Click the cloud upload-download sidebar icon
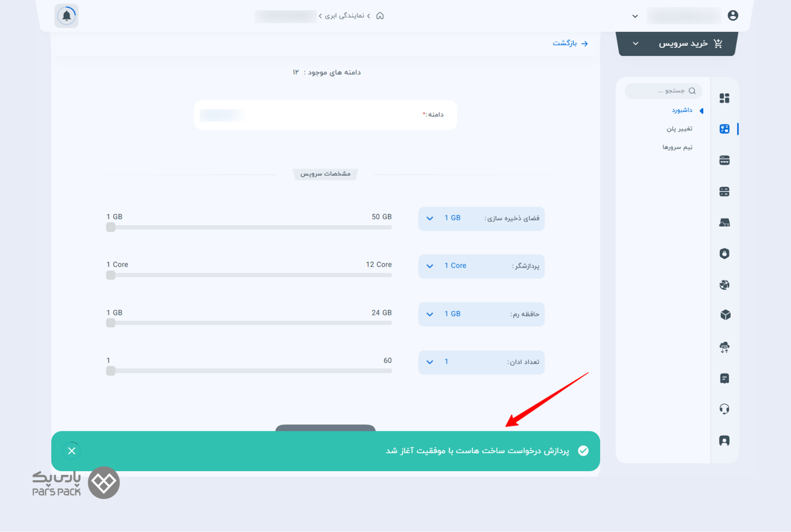791x532 pixels. coord(724,347)
